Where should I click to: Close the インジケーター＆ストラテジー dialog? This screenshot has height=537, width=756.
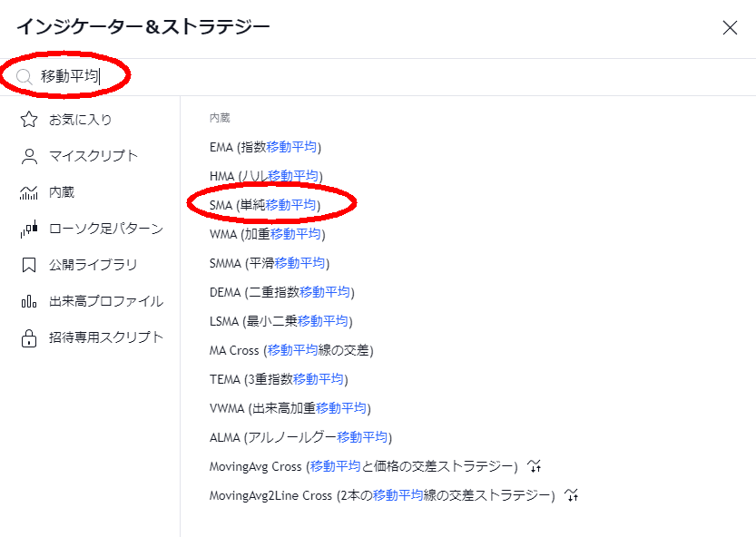(x=731, y=27)
